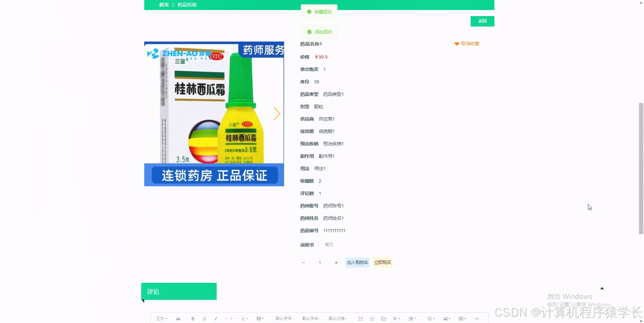
Task: Open the text alignment dropdown
Action: 396,319
